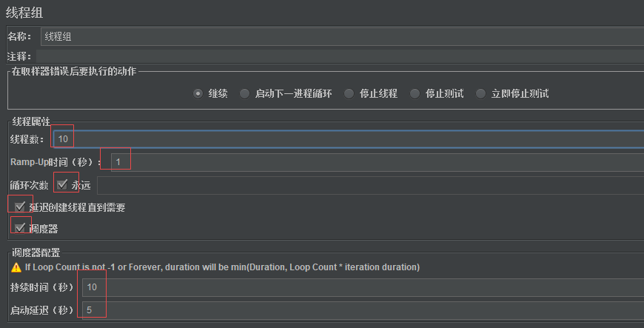Click the Ramp-Up时间（秒） label
The width and height of the screenshot is (644, 328).
click(56, 162)
